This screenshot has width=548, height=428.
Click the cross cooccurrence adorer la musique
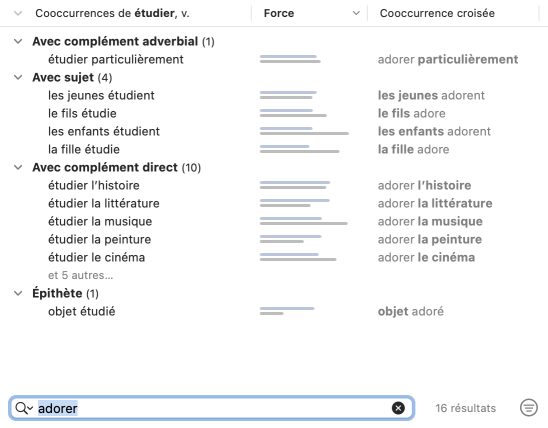pos(430,222)
